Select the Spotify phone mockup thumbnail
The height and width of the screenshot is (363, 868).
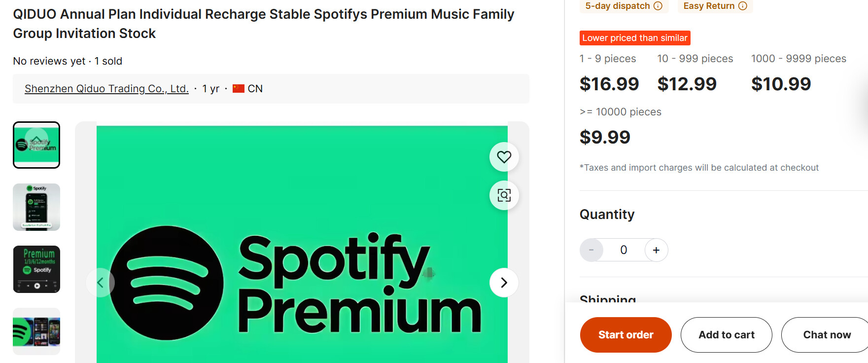coord(36,207)
